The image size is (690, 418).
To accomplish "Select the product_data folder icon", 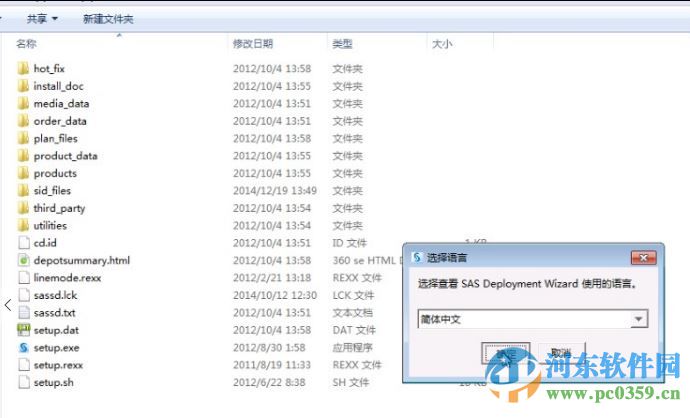I will point(23,156).
